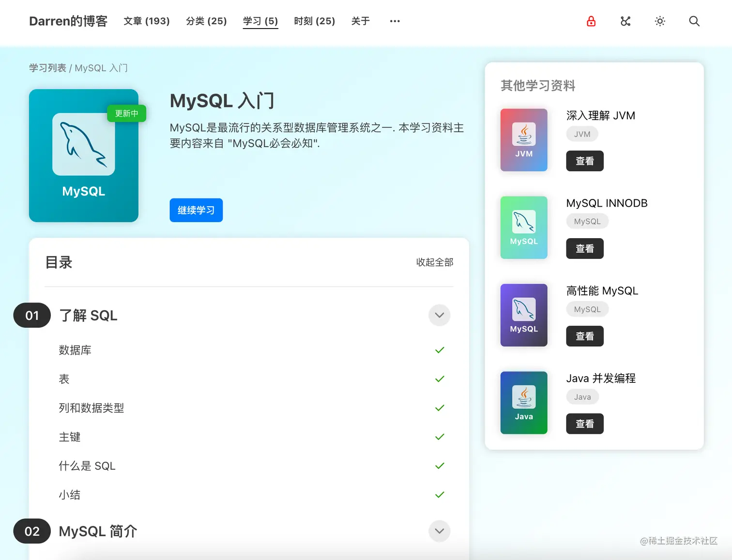Screen dimensions: 732x560
Task: Click 收起全部 to collapse all chapters
Action: tap(435, 262)
